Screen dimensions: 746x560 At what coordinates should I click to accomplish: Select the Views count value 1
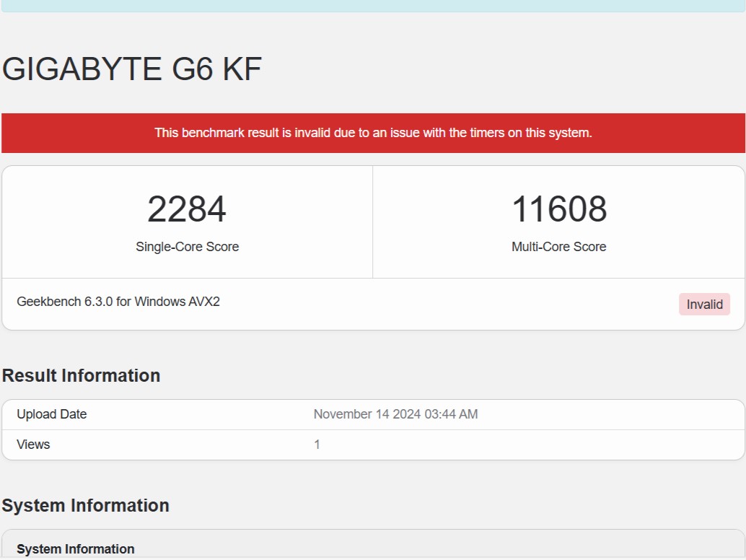[x=317, y=445]
